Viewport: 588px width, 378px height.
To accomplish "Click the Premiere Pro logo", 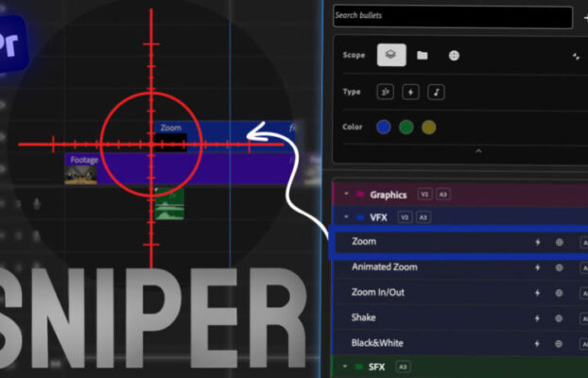I will (x=12, y=43).
